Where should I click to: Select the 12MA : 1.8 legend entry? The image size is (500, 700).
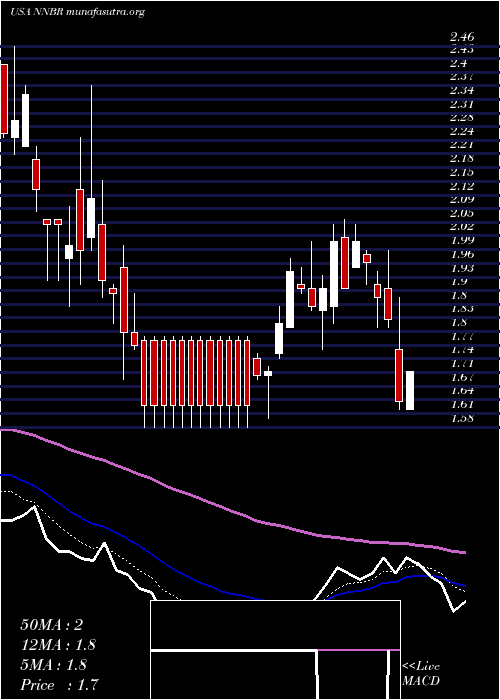[58, 645]
